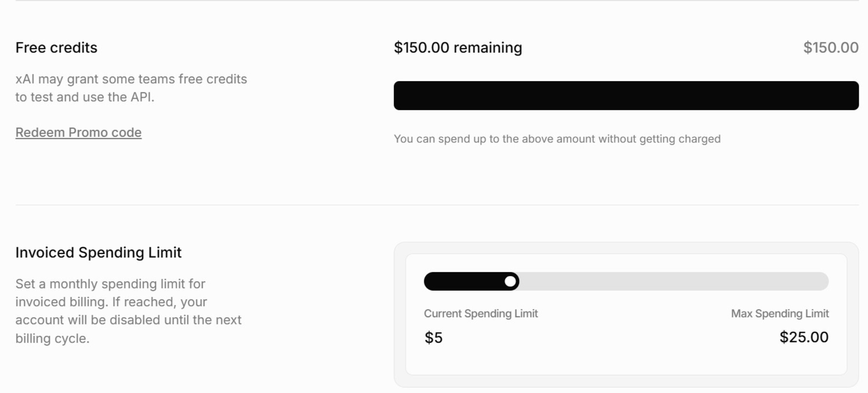Screen dimensions: 868x393
Task: Click the "billing cycle." text line
Action: 52,338
